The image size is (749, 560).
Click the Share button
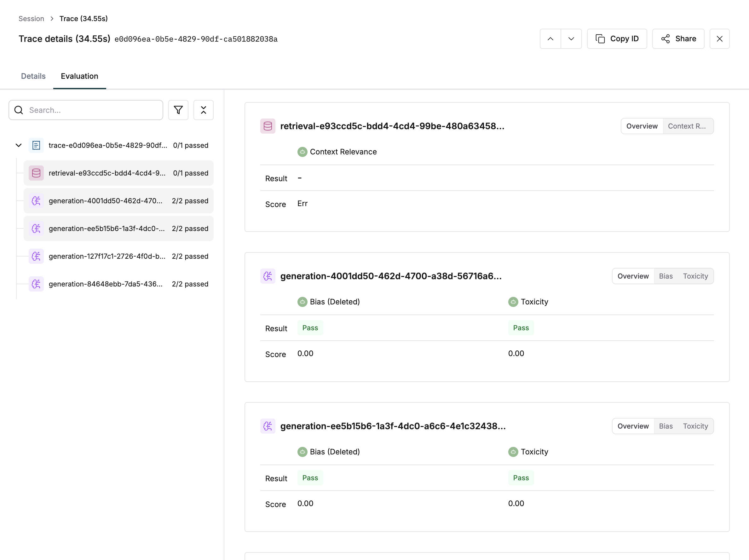pyautogui.click(x=678, y=39)
